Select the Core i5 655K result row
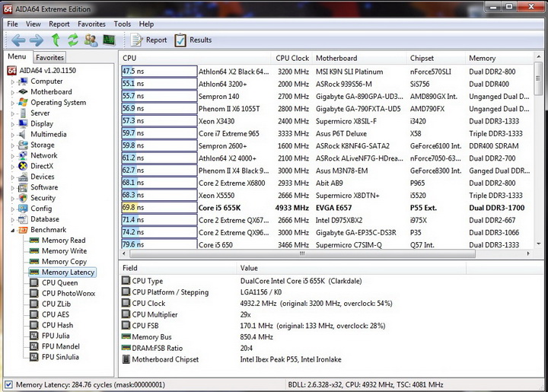 pyautogui.click(x=327, y=208)
